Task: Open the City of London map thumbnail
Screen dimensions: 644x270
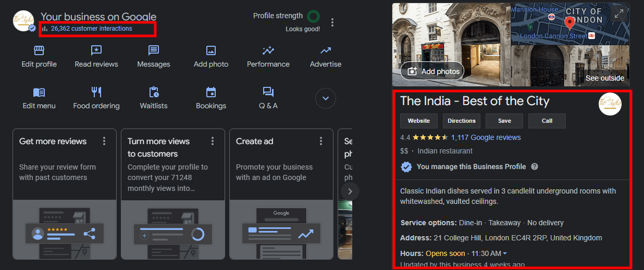Action: (x=570, y=24)
